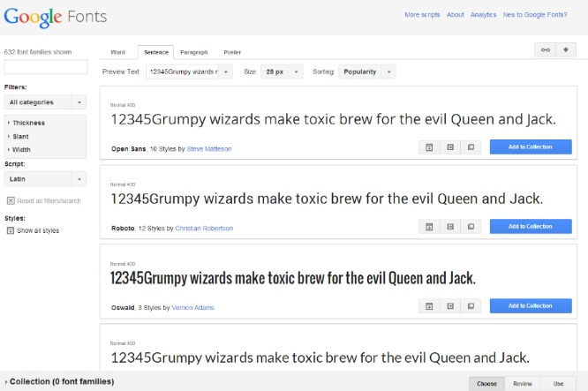Add Roboto to Collection

531,227
